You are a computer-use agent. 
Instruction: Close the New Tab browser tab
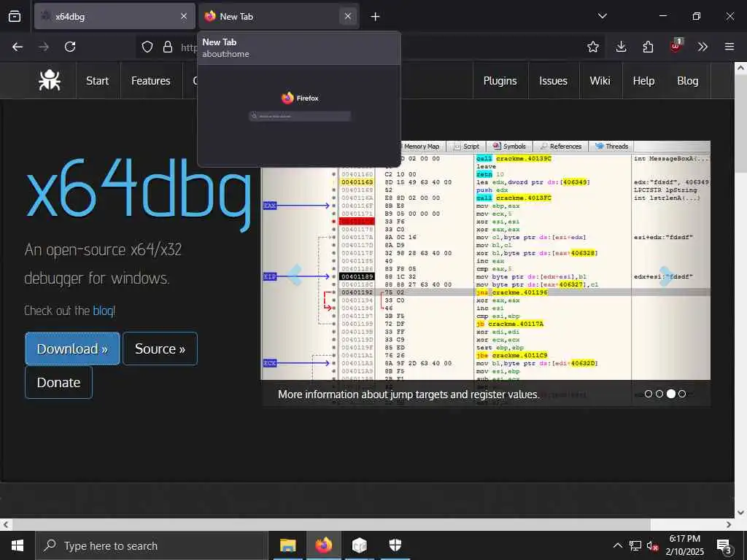pyautogui.click(x=348, y=16)
